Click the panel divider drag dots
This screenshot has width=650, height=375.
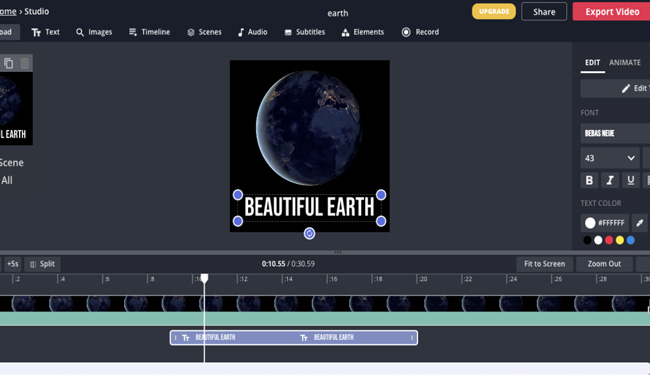[x=338, y=252]
